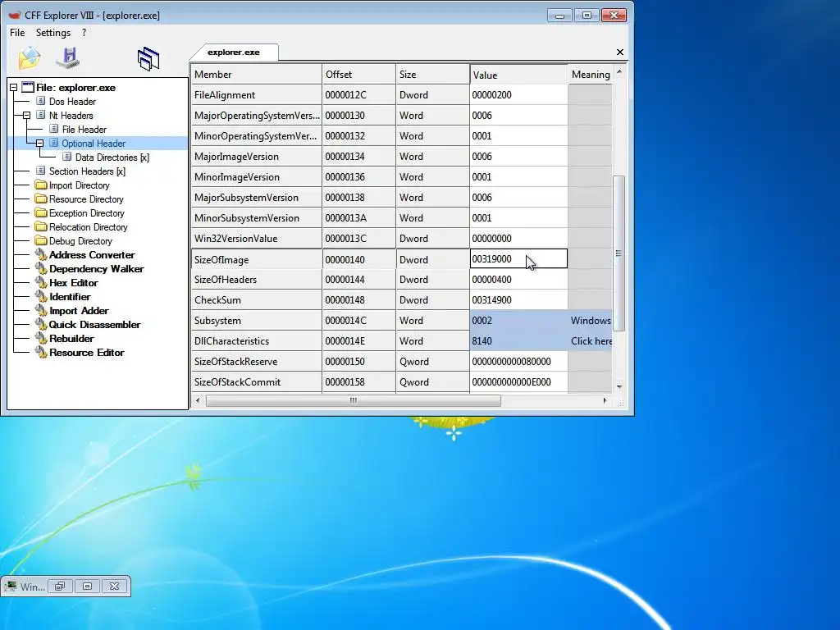
Task: Open Data Directories [x] node
Action: point(112,157)
